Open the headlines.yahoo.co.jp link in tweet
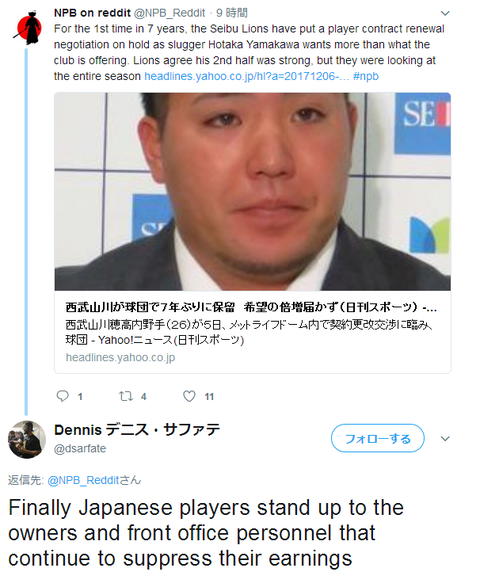This screenshot has height=587, width=480. pos(247,76)
